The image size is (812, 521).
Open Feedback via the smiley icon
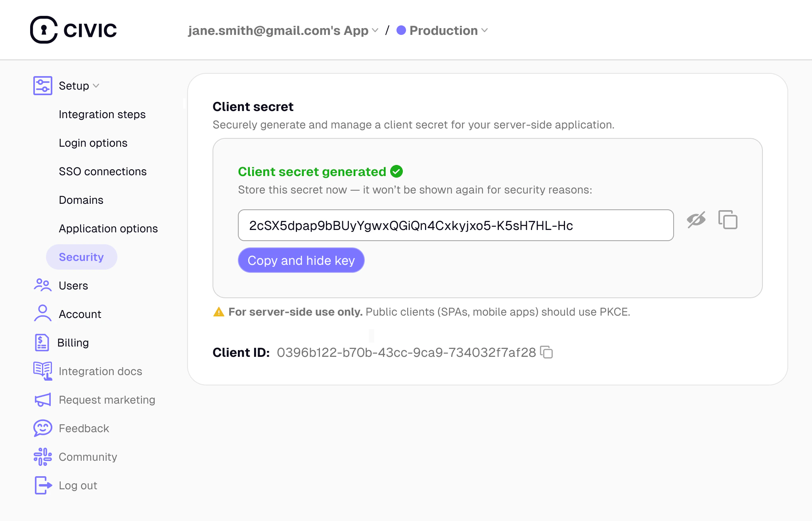pos(42,428)
